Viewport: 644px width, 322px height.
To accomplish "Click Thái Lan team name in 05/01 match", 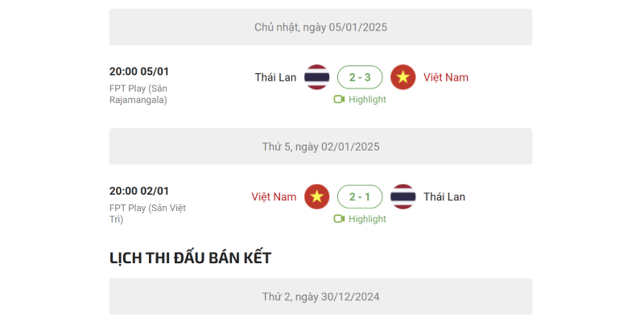I will point(275,77).
